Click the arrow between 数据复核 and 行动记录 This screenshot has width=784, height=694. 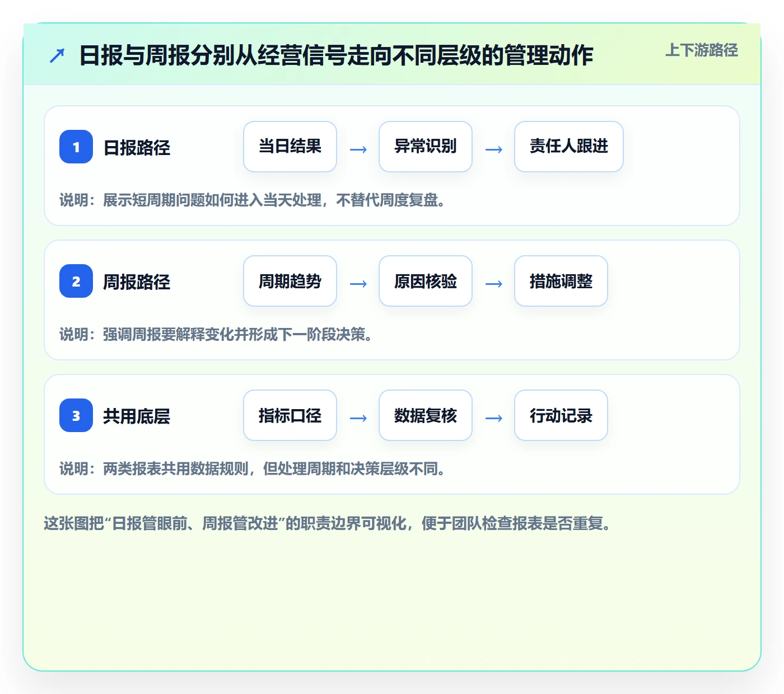click(x=494, y=418)
